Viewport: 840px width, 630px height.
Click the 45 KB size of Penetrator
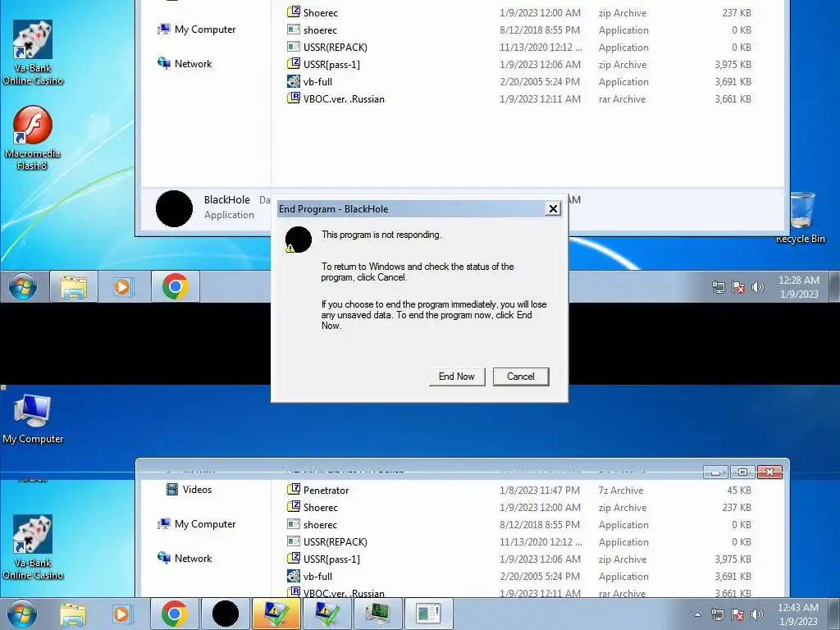click(x=739, y=491)
